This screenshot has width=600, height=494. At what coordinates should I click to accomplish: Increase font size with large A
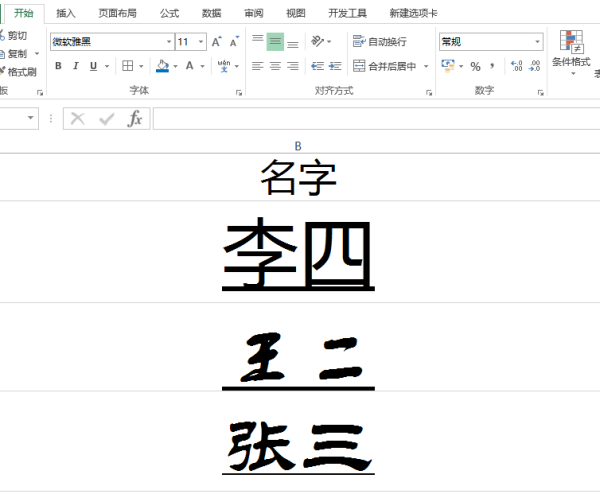point(216,41)
